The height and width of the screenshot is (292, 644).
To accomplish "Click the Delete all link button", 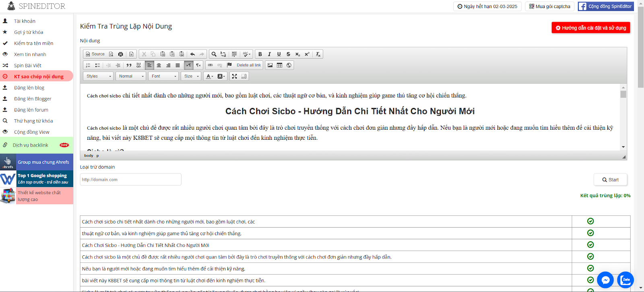I will [x=248, y=65].
